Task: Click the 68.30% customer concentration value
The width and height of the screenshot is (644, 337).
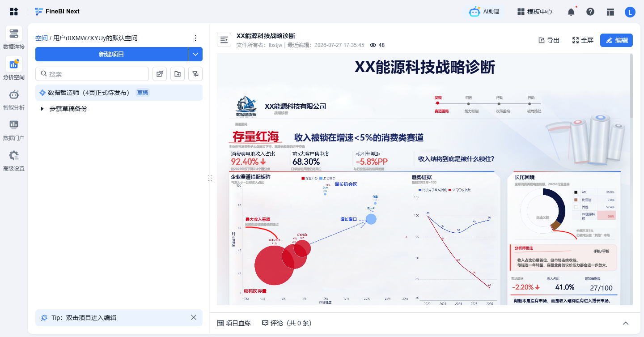Action: [306, 162]
